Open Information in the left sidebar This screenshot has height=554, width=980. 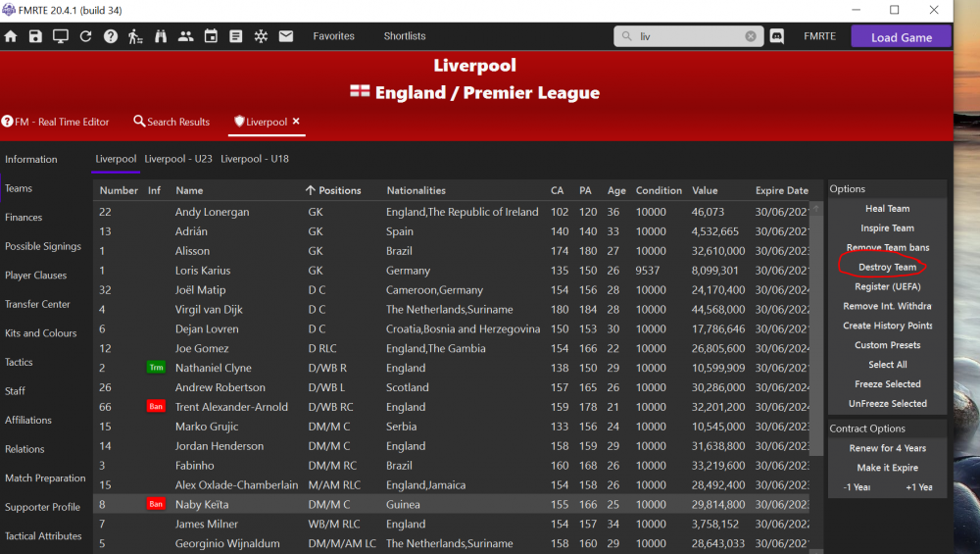coord(31,160)
